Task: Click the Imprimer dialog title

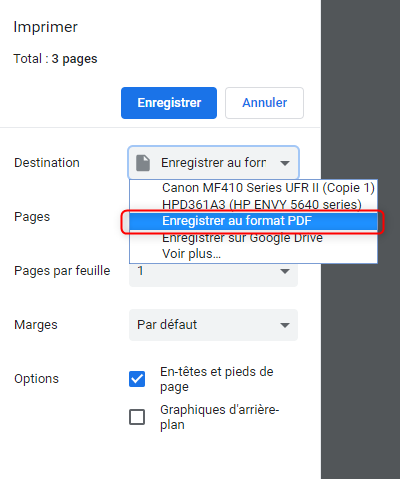Action: [45, 27]
